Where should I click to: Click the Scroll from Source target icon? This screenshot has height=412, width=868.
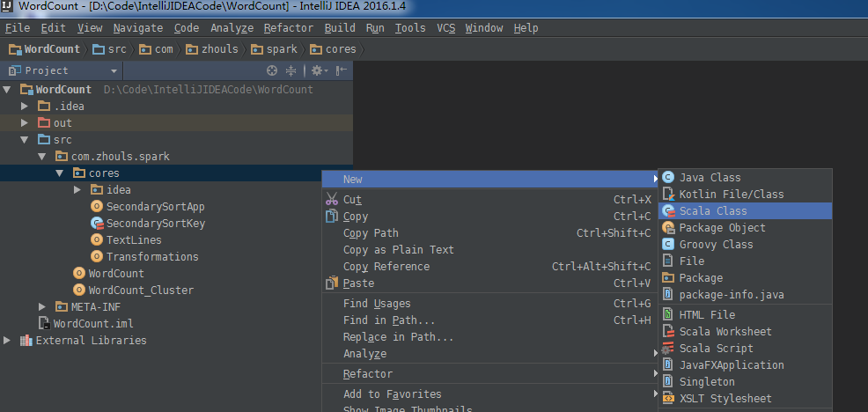coord(271,70)
